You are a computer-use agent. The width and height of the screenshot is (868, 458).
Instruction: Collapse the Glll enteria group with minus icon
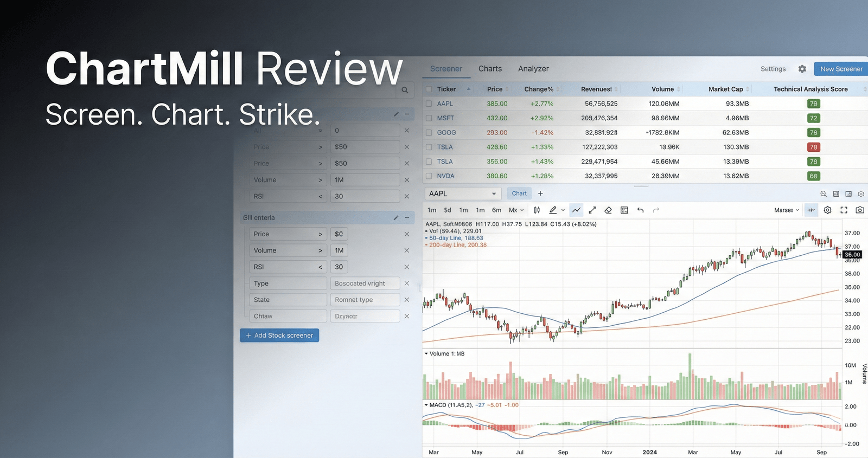[407, 218]
